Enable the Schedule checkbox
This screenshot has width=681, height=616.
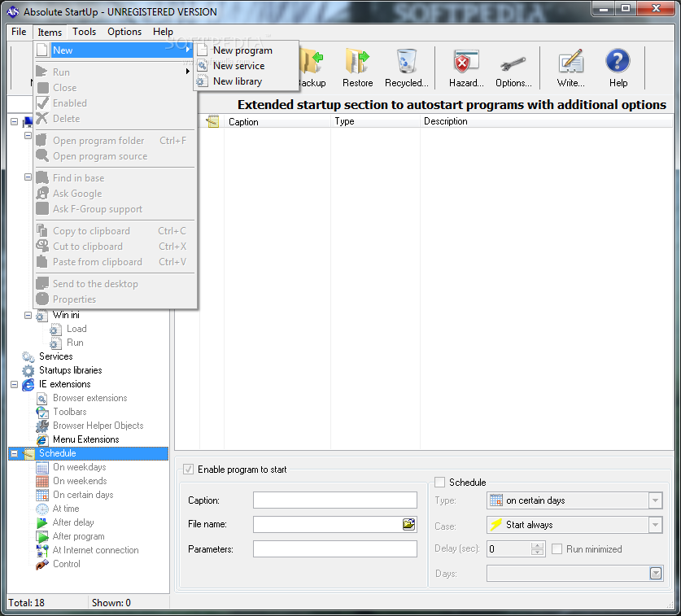click(439, 483)
